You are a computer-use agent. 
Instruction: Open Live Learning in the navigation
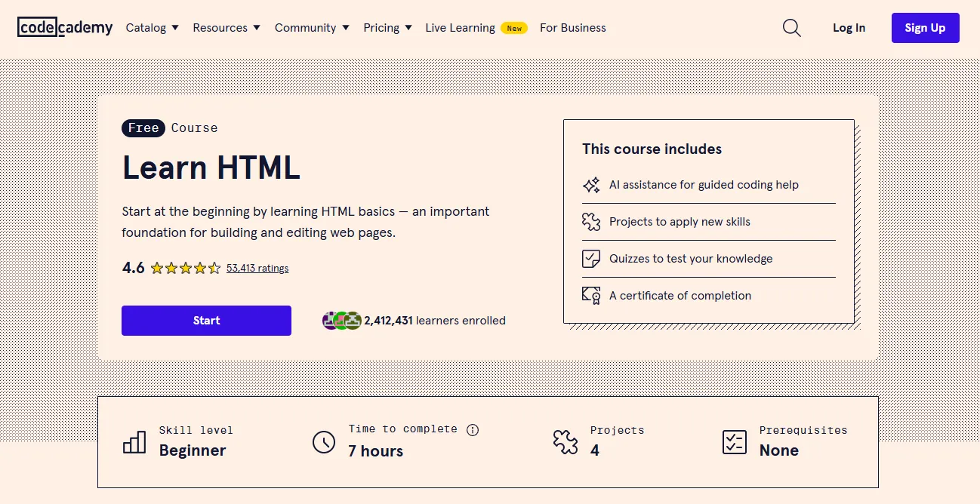[x=460, y=28]
